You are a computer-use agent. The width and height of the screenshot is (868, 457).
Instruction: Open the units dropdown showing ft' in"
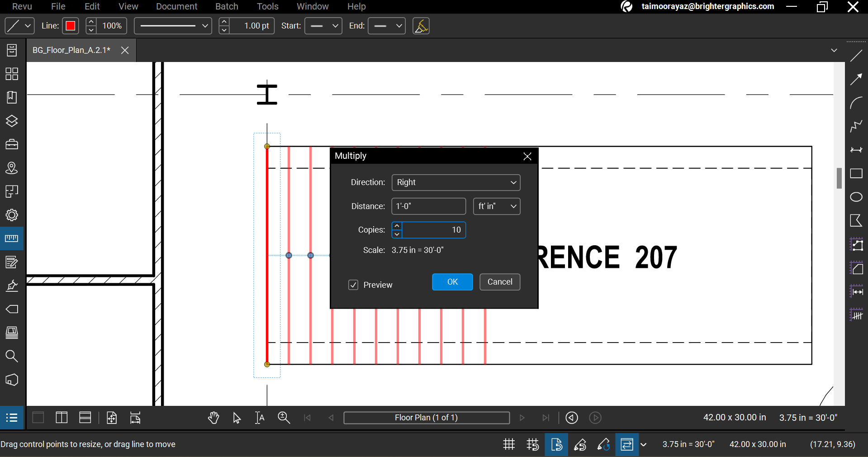[496, 206]
